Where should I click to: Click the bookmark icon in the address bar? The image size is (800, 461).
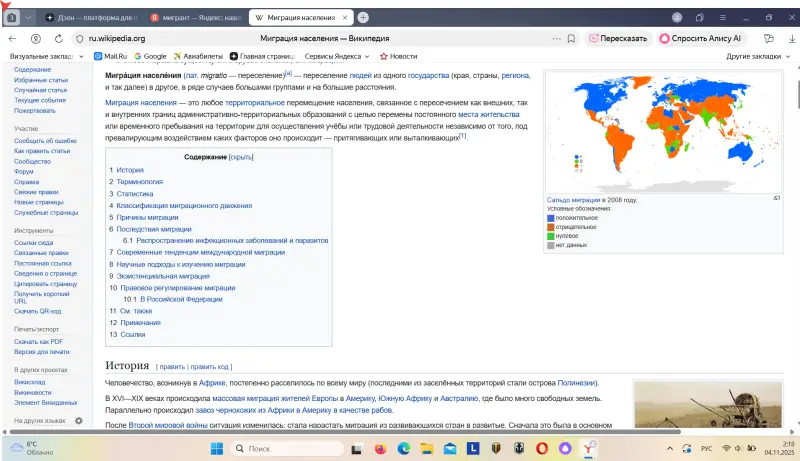[570, 38]
